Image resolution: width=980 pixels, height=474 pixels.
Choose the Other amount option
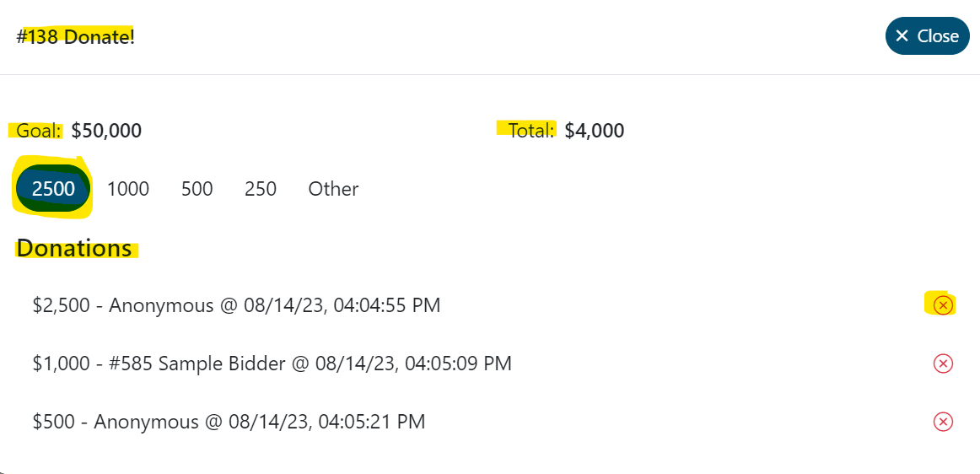(x=333, y=189)
